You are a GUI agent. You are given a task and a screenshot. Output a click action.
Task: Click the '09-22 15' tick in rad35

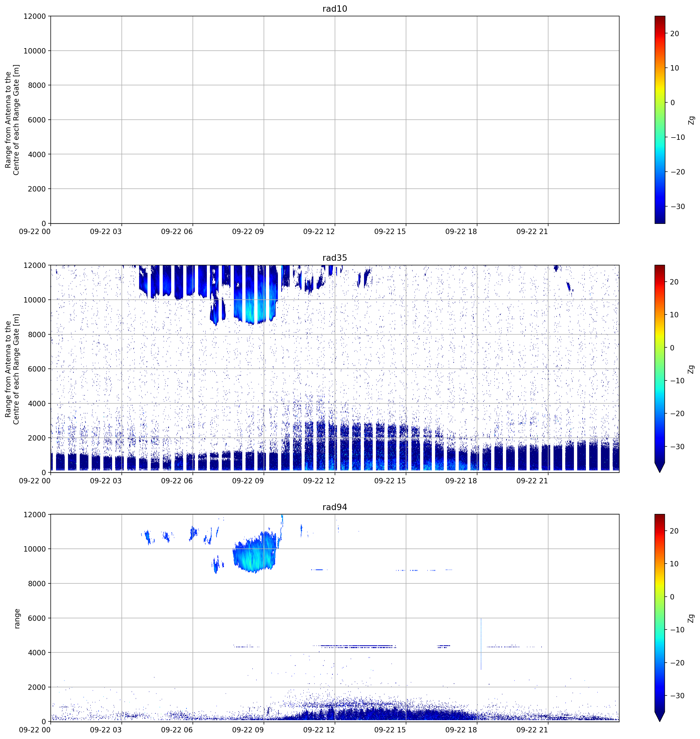390,481
